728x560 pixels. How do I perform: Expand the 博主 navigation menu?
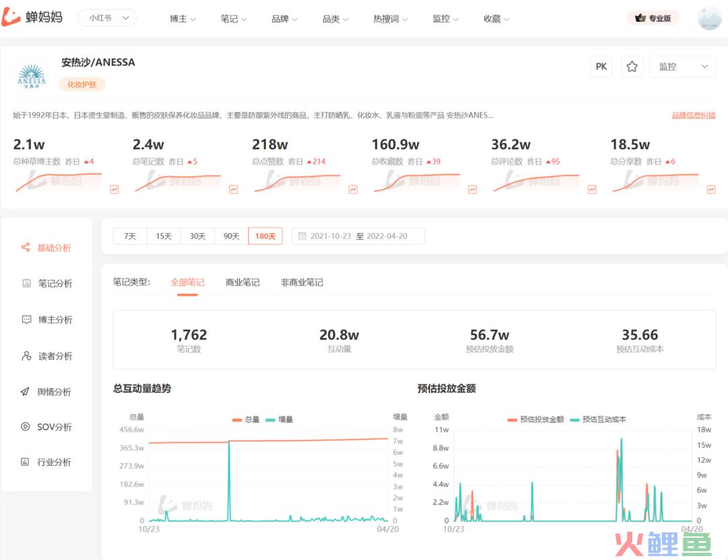point(183,19)
